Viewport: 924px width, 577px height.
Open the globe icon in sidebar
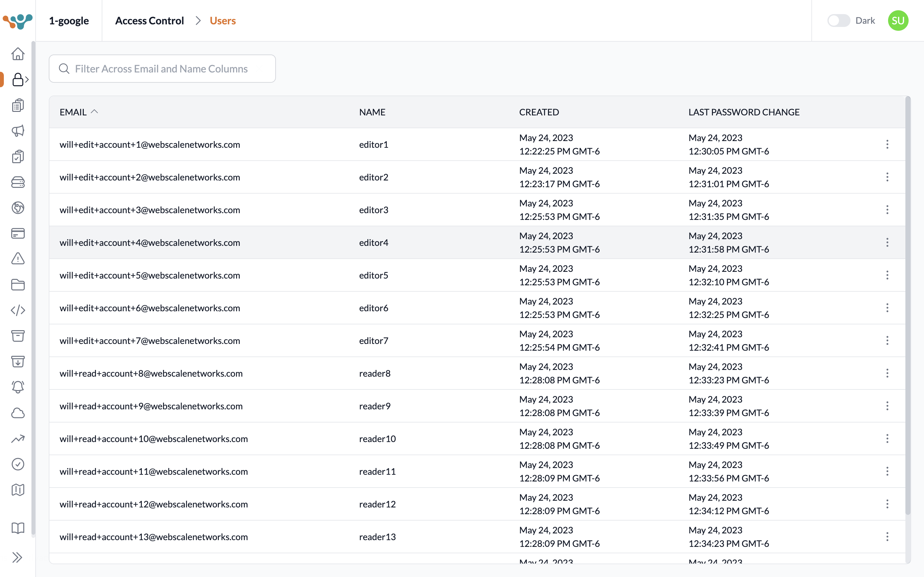(18, 208)
